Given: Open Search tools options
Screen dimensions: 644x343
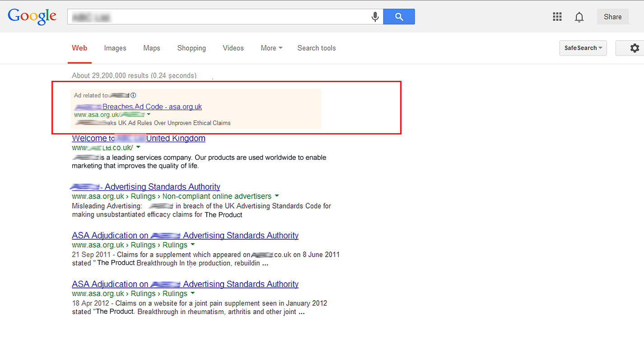Looking at the screenshot, I should tap(317, 48).
